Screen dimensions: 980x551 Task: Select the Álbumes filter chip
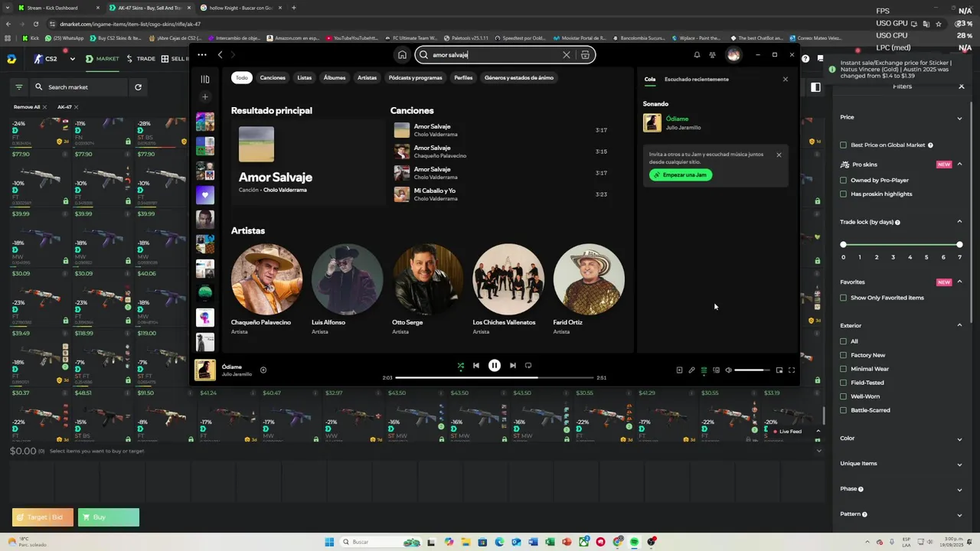point(335,78)
